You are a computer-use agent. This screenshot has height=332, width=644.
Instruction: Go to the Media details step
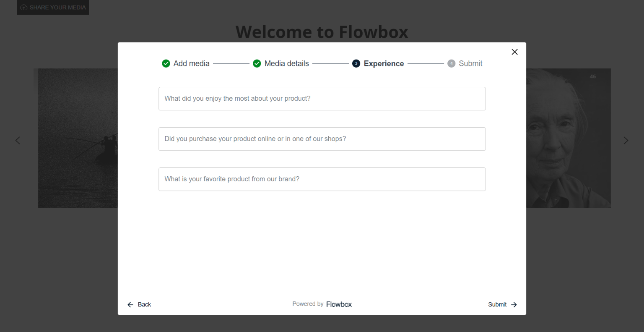coord(286,64)
